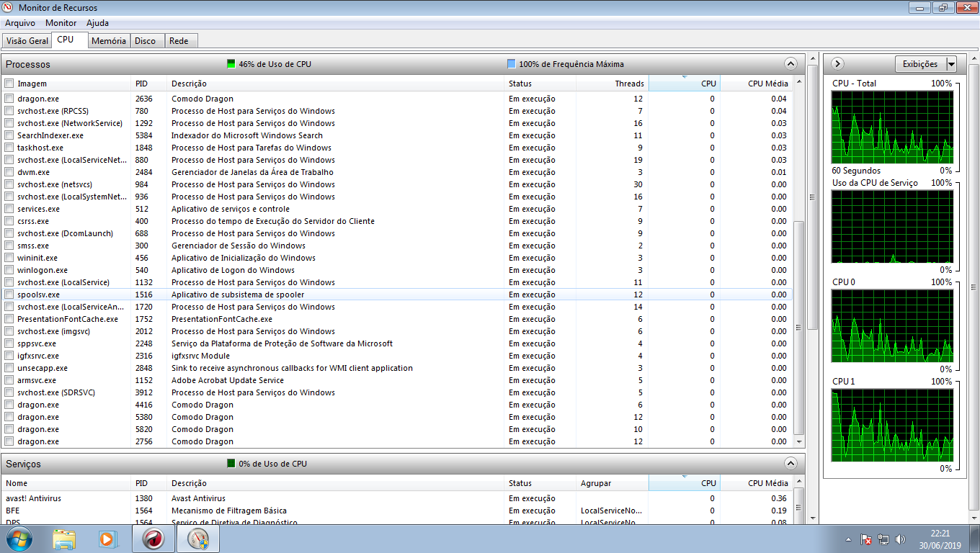Switch to Comodo Dragon taskbar icon
Image resolution: width=980 pixels, height=553 pixels.
pos(153,539)
